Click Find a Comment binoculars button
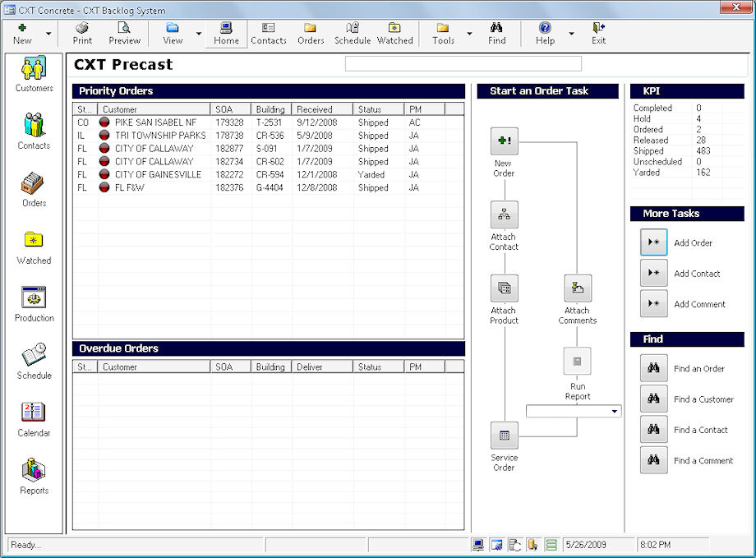The height and width of the screenshot is (558, 756). coord(654,460)
